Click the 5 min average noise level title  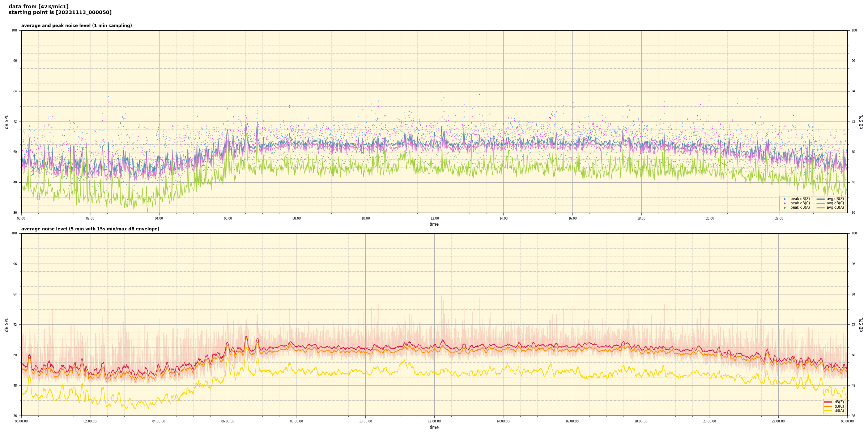coord(90,229)
